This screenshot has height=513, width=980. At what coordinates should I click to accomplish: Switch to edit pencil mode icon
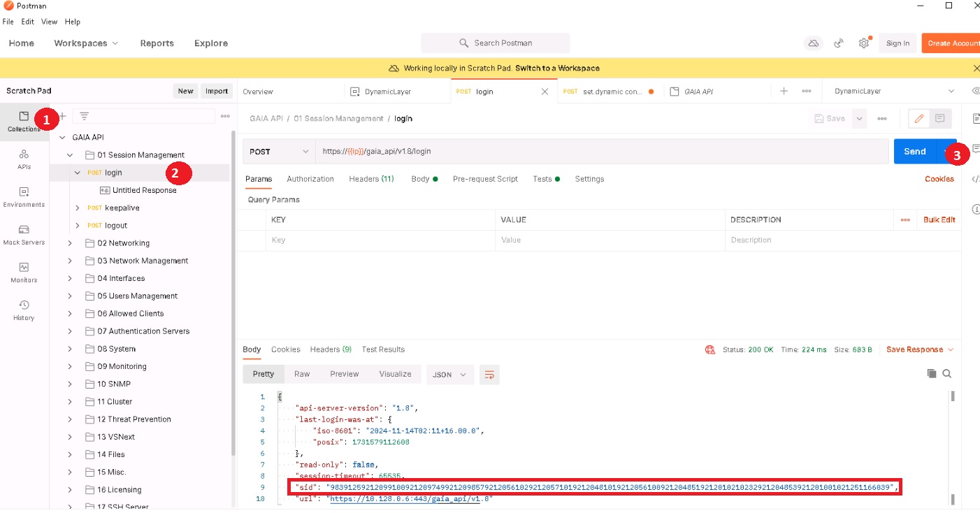point(919,119)
